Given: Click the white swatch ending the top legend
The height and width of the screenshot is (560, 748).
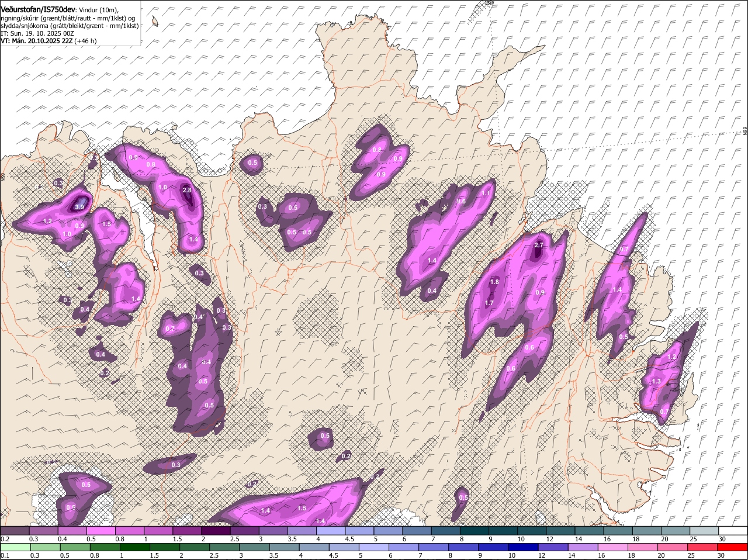Looking at the screenshot, I should 733,531.
